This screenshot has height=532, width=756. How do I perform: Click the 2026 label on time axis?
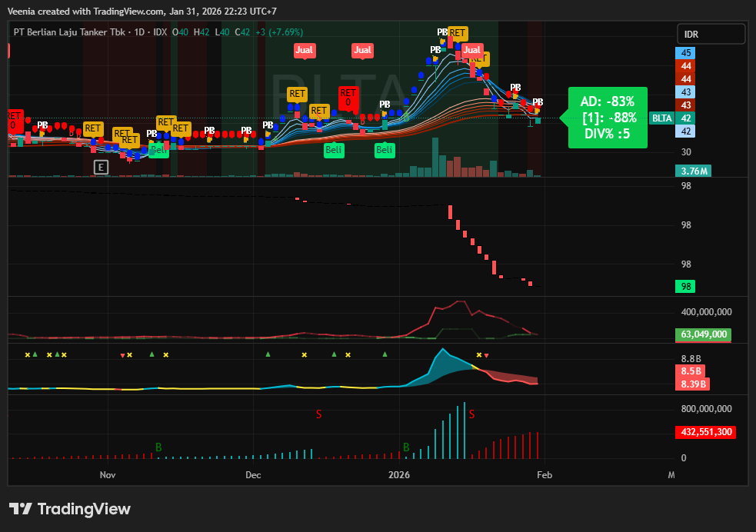coord(398,475)
